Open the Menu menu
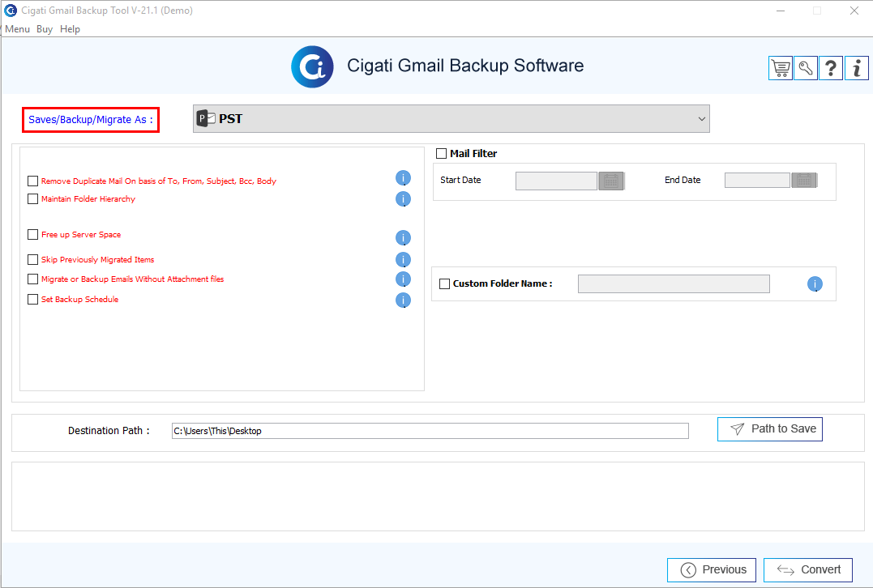Viewport: 873px width, 588px height. (x=17, y=29)
